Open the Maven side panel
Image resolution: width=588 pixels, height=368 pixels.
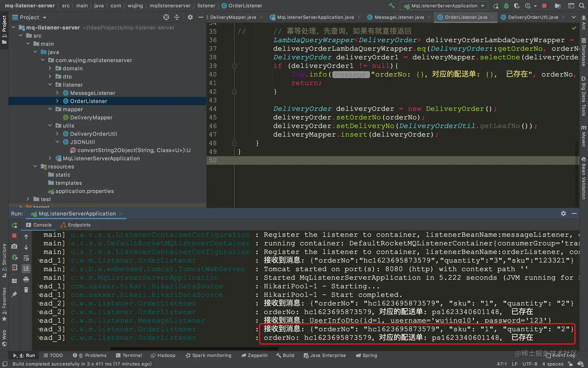tap(584, 136)
